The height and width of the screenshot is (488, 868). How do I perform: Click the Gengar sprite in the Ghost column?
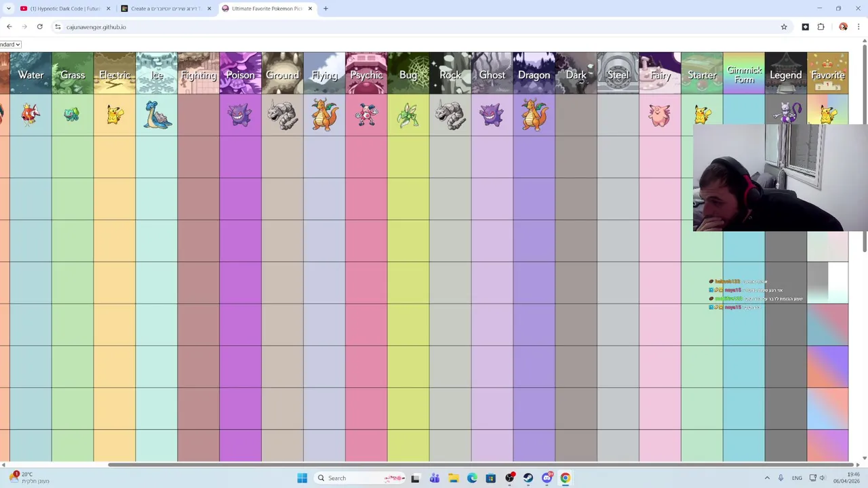[492, 115]
